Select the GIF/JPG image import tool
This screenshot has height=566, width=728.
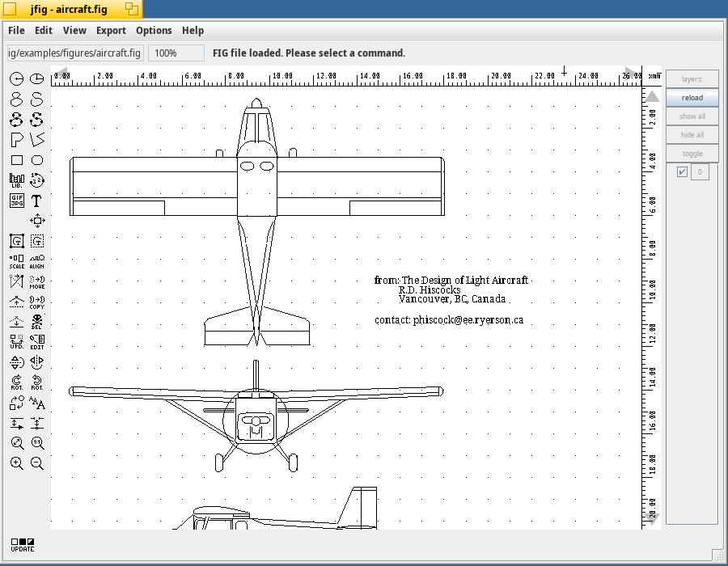(17, 201)
